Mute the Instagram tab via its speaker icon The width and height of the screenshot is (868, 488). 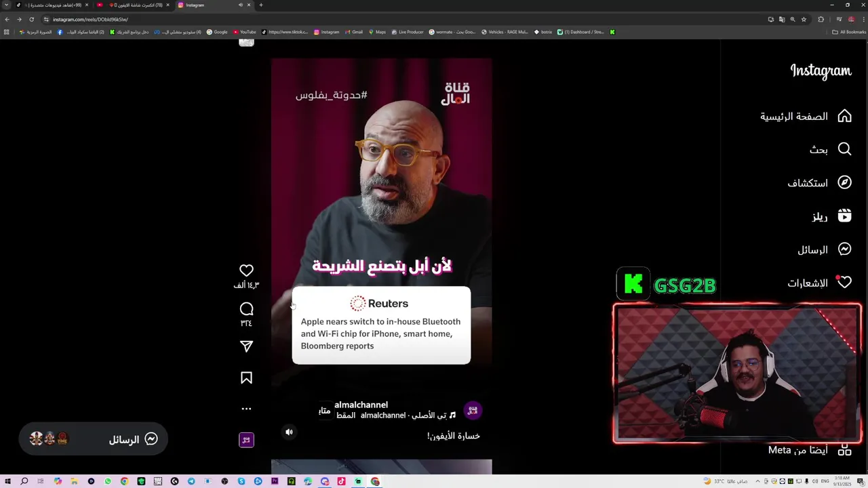pos(240,5)
